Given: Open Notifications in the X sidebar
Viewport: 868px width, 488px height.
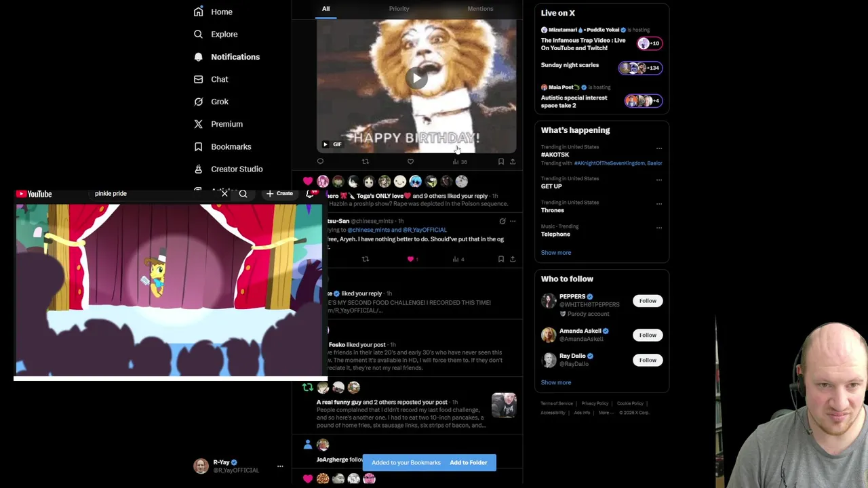Looking at the screenshot, I should 226,57.
